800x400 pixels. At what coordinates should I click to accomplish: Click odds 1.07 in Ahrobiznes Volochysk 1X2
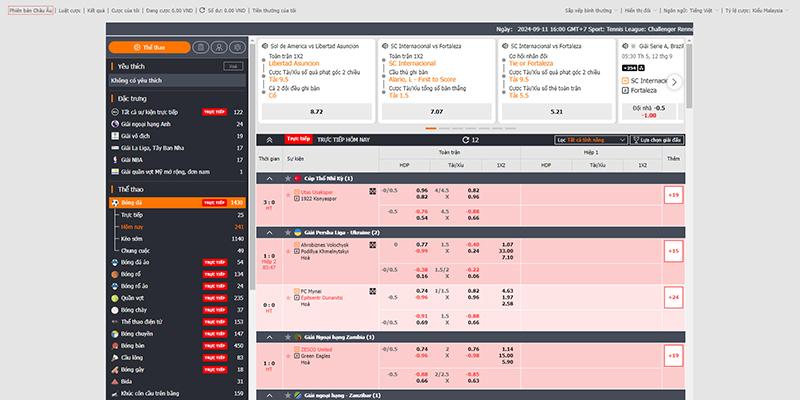coord(508,244)
